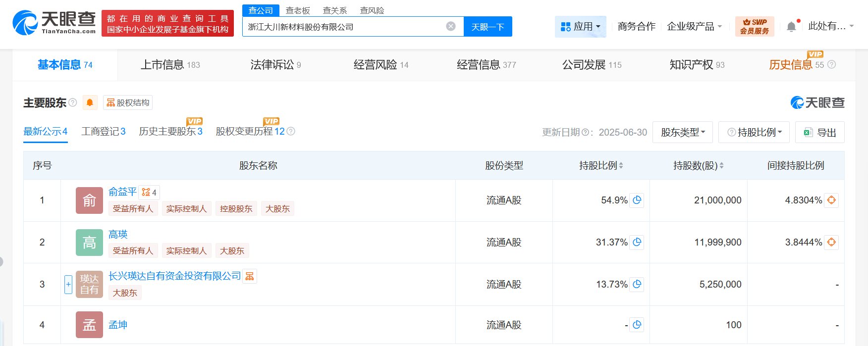Image resolution: width=868 pixels, height=346 pixels.
Task: Switch to 经营风险 tab
Action: [x=381, y=65]
